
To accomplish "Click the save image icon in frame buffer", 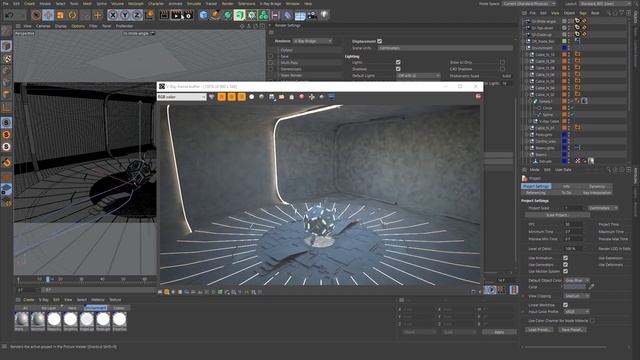I will 271,97.
